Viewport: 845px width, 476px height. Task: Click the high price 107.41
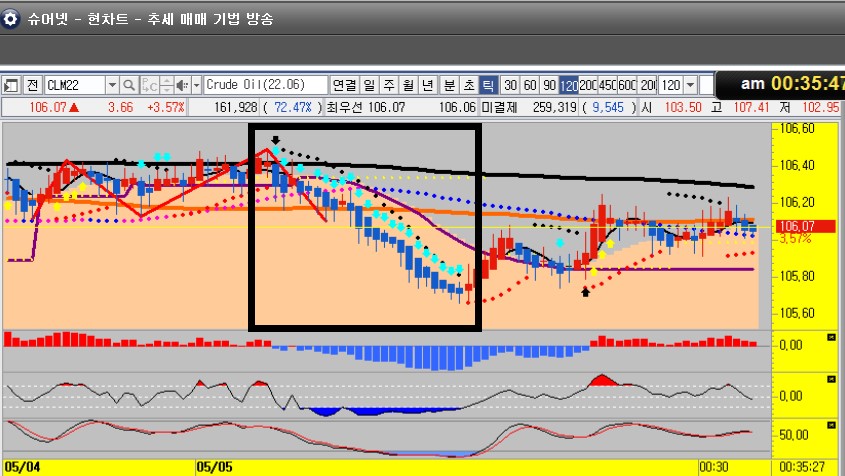(x=751, y=107)
